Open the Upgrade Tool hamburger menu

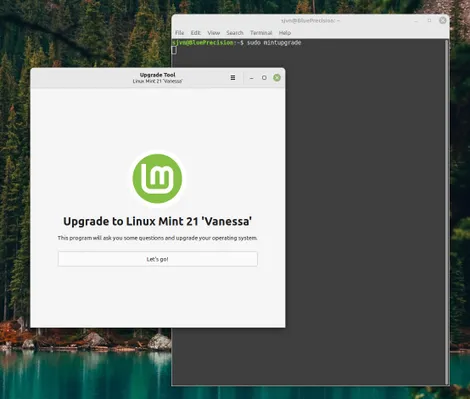[x=233, y=78]
